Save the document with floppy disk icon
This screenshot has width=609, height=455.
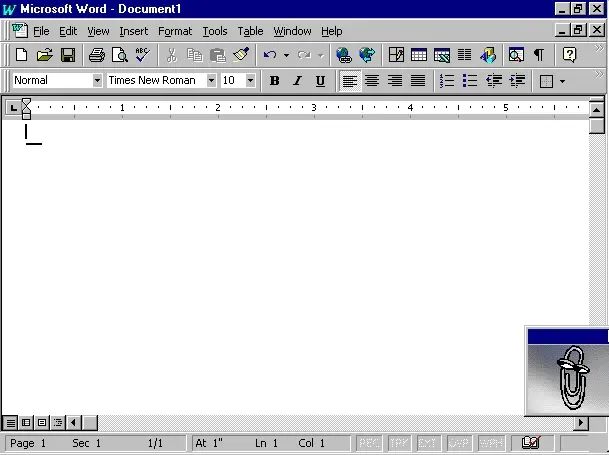[x=68, y=55]
